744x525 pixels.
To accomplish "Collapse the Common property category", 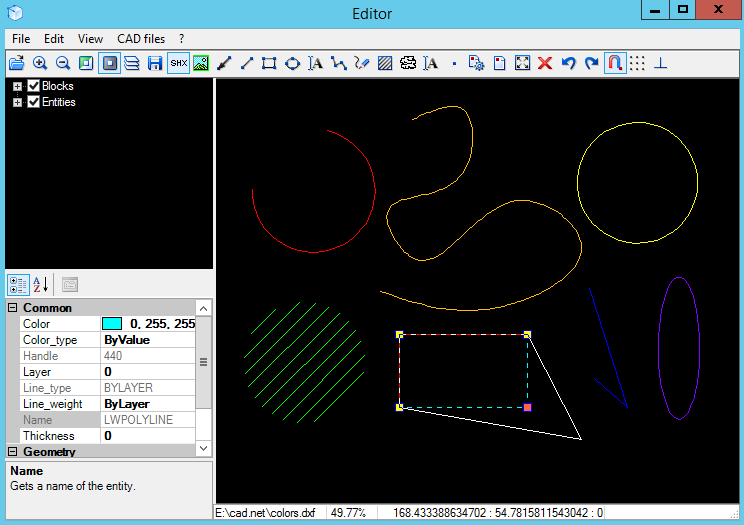I will pyautogui.click(x=13, y=308).
